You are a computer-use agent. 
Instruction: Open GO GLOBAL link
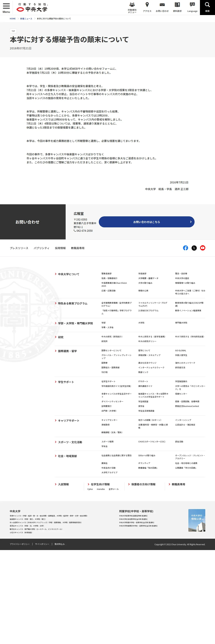tap(181, 350)
